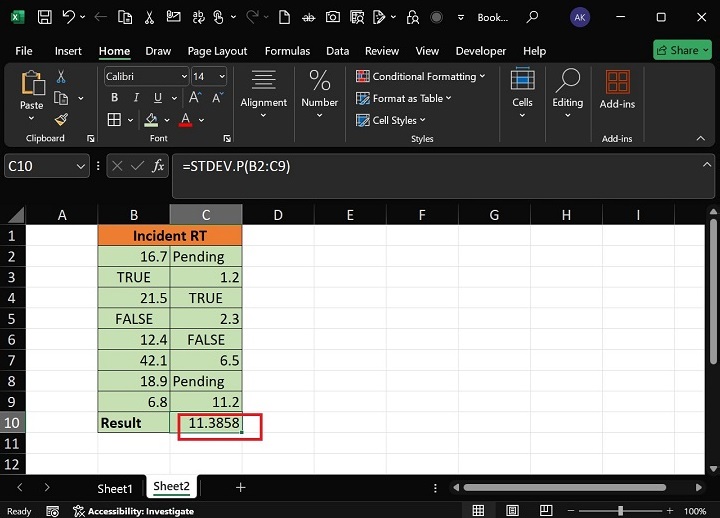Click the red Font Color swatch

tap(186, 120)
